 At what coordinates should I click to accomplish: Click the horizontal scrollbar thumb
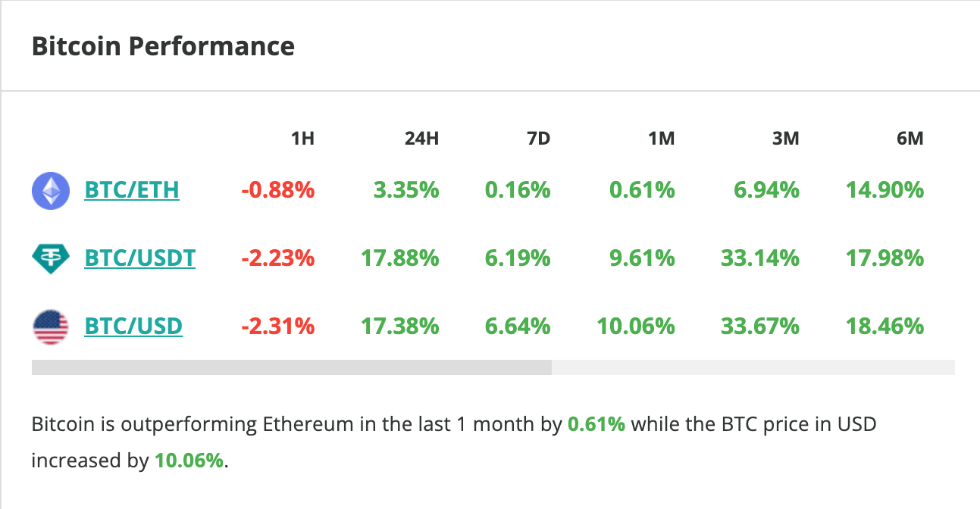tap(292, 367)
